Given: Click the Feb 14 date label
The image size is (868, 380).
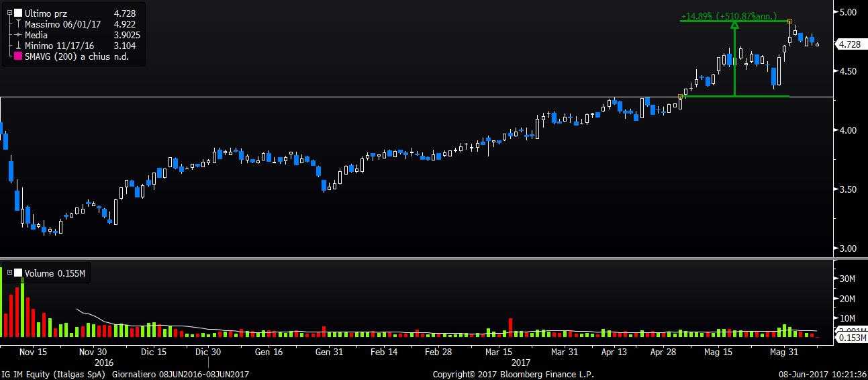Looking at the screenshot, I should (x=384, y=352).
